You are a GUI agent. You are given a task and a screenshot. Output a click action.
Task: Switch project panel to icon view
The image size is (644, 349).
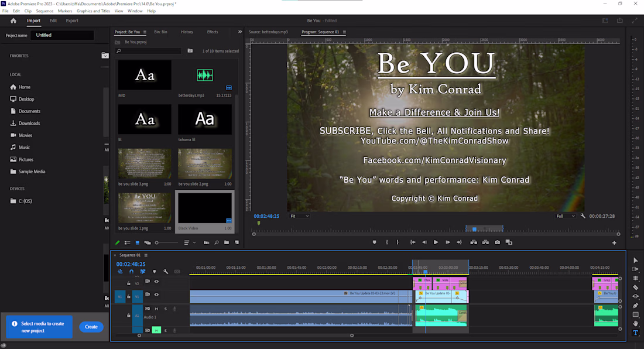tap(137, 242)
